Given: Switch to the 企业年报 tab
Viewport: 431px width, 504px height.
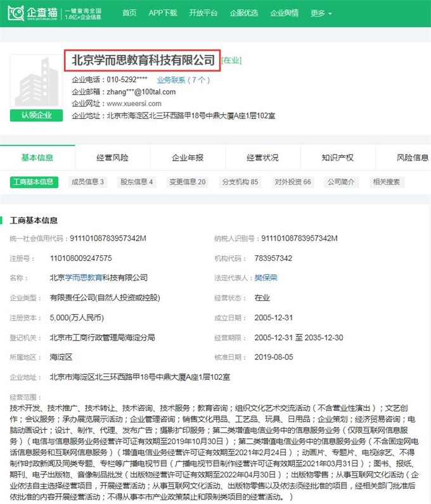Looking at the screenshot, I should coord(188,158).
